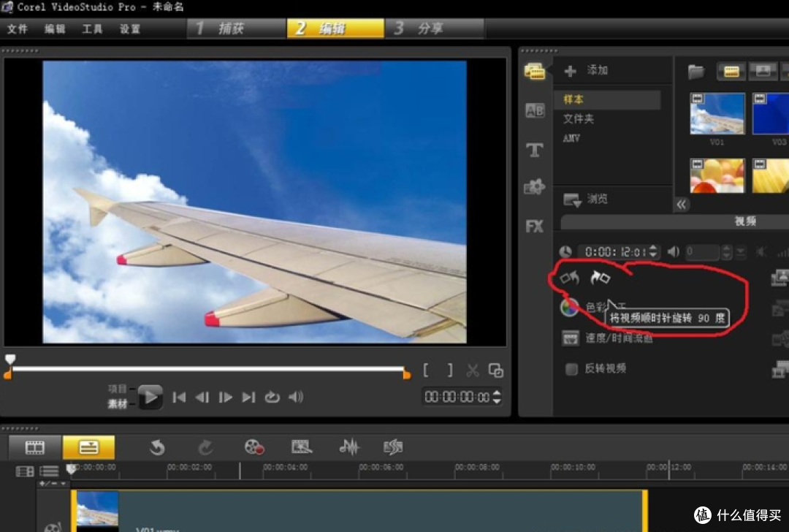Screen dimensions: 789x532
Task: Click the preview system volume icon
Action: [296, 398]
